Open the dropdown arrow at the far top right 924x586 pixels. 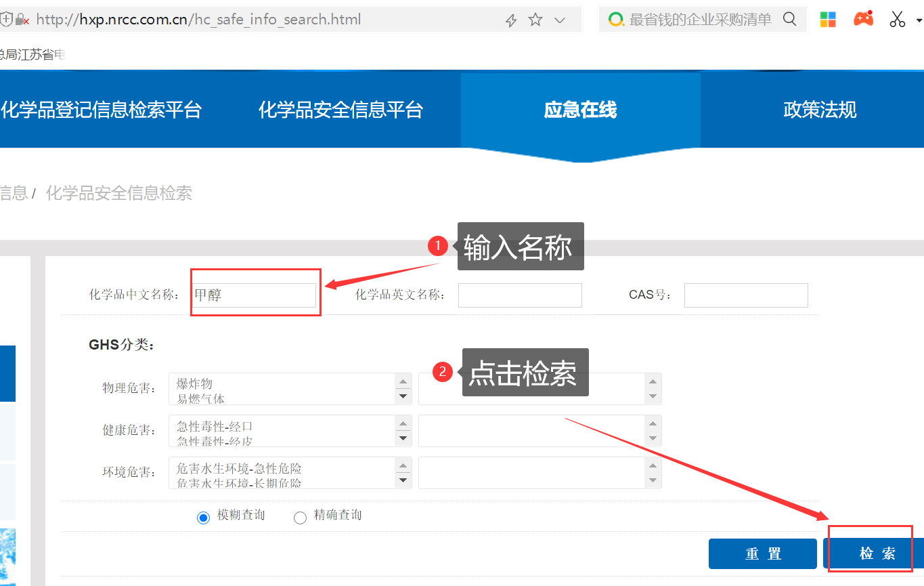(919, 20)
